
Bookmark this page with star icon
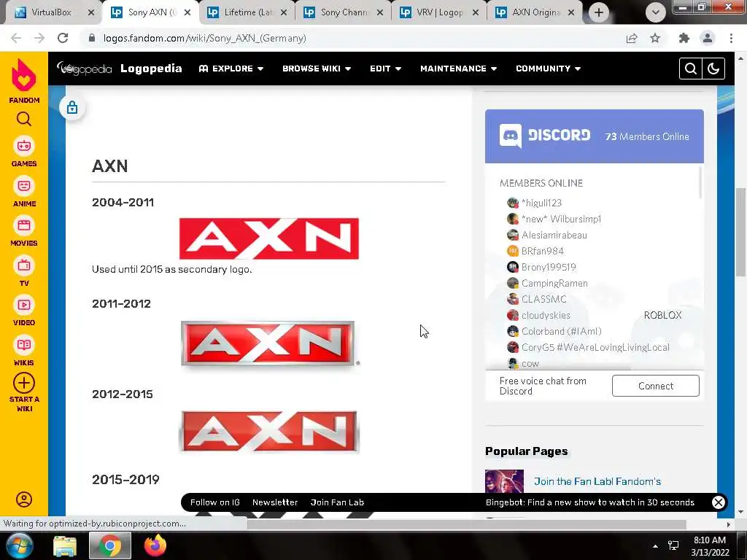click(655, 38)
